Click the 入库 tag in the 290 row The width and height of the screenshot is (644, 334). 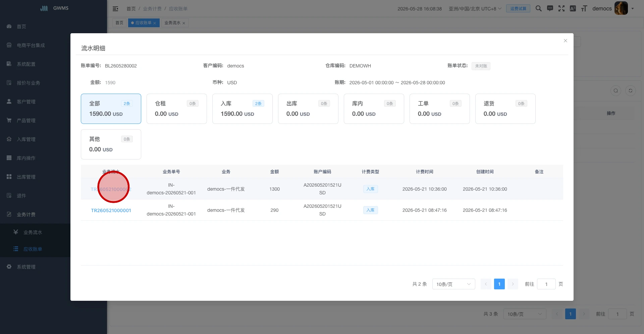(371, 210)
